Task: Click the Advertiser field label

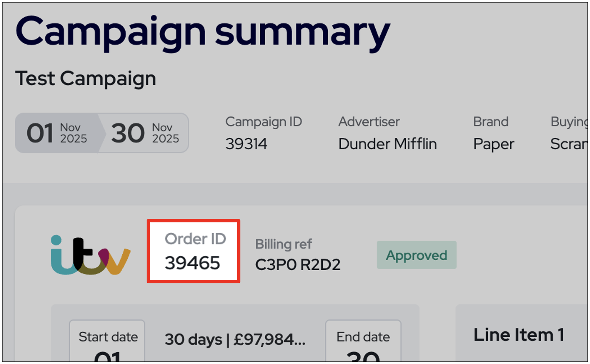Action: pyautogui.click(x=369, y=121)
